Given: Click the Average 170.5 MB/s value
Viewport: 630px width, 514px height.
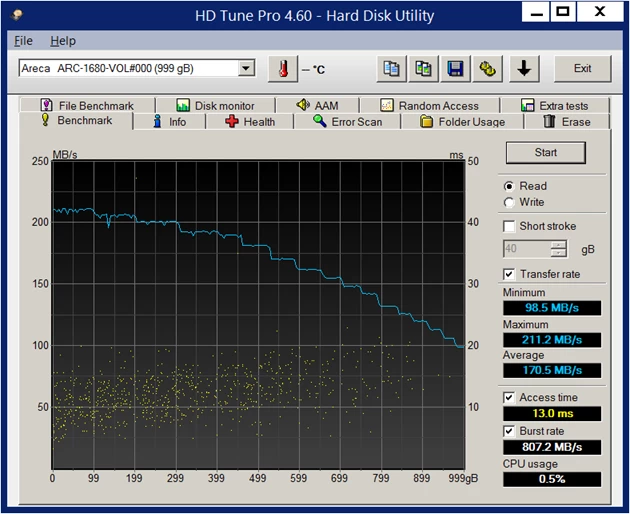Looking at the screenshot, I should (552, 371).
